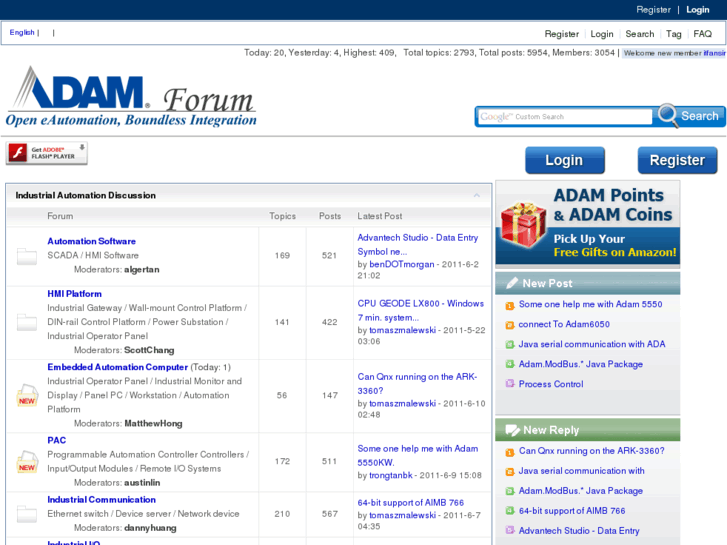The width and height of the screenshot is (727, 545).
Task: Open the Tag page link
Action: click(x=674, y=34)
